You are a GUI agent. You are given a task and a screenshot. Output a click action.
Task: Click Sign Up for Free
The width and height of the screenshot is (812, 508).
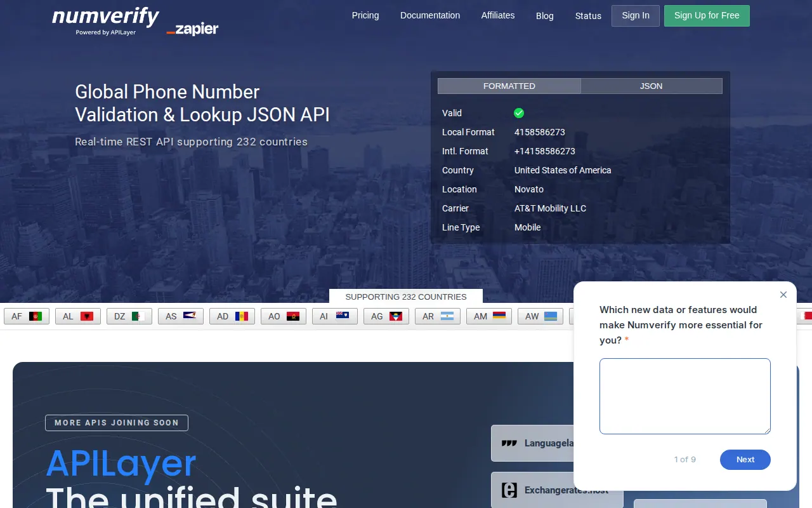point(707,16)
